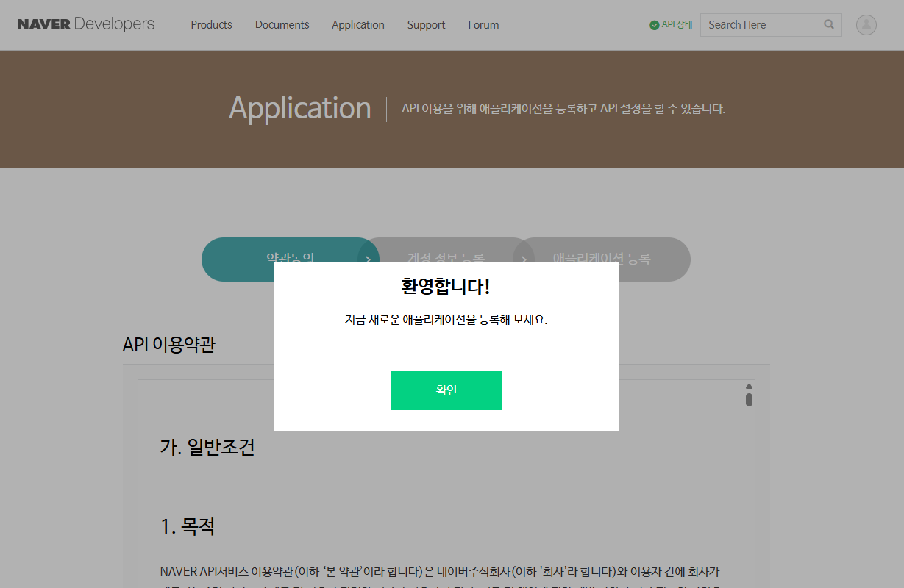Click the chevron arrow after 약관동의 step
Image resolution: width=904 pixels, height=588 pixels.
pyautogui.click(x=368, y=259)
